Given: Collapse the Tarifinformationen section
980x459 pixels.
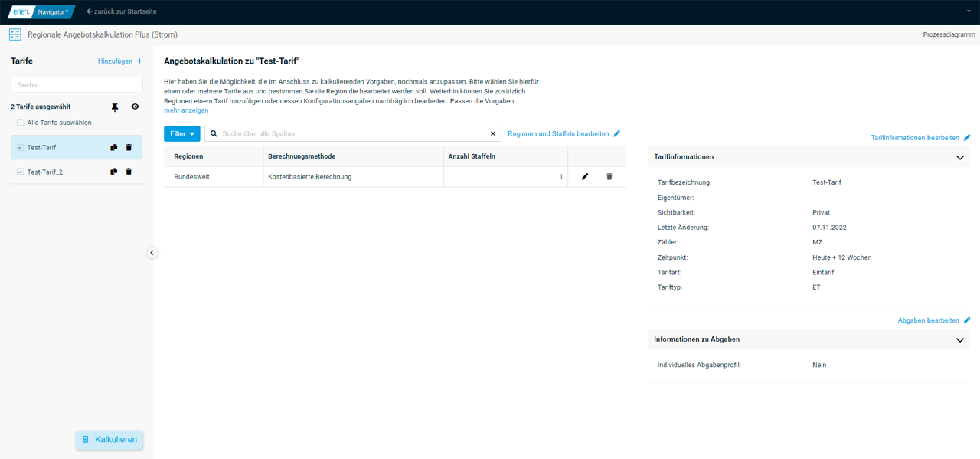Looking at the screenshot, I should 959,157.
